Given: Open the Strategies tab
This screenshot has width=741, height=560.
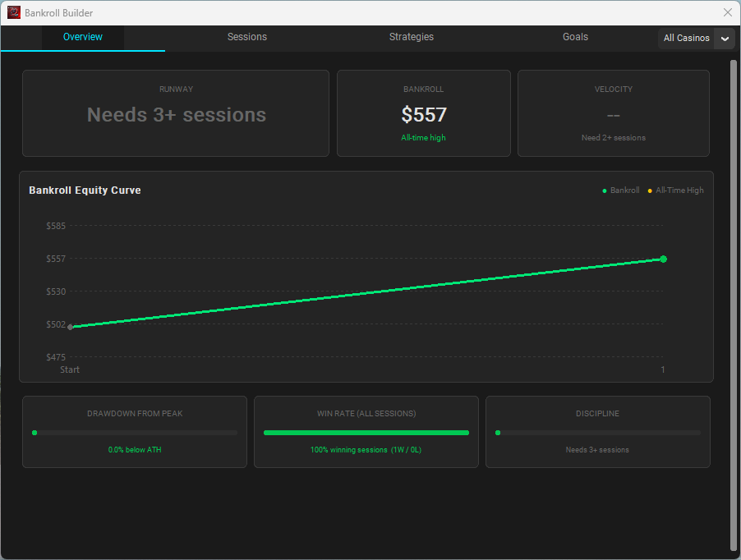Looking at the screenshot, I should coord(412,37).
